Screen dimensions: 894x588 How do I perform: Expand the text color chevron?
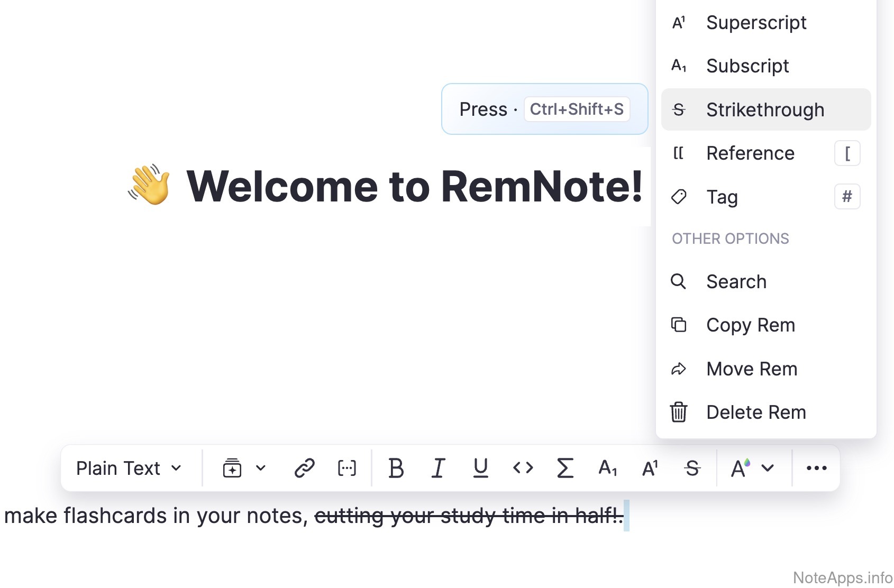pyautogui.click(x=768, y=468)
